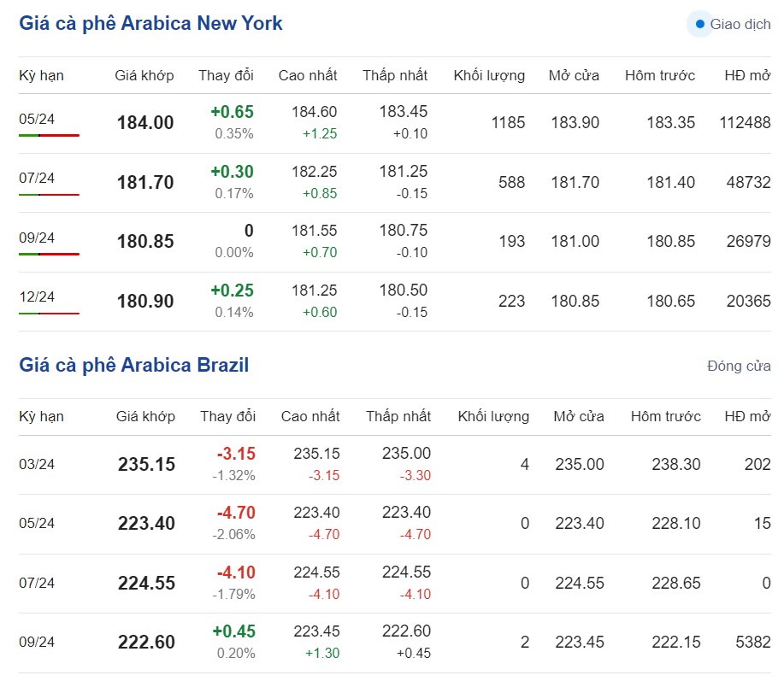
Task: Click the 112488 open interest value
Action: pos(746,123)
